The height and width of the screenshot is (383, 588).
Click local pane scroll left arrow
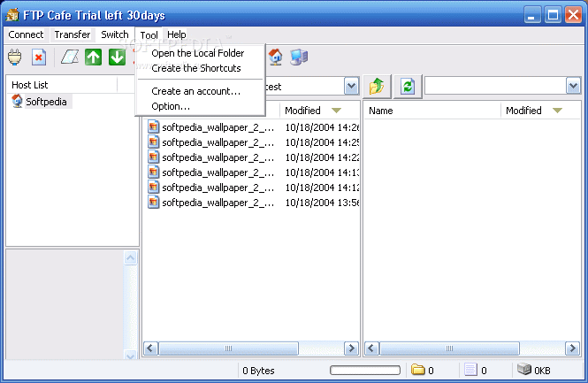(150, 349)
